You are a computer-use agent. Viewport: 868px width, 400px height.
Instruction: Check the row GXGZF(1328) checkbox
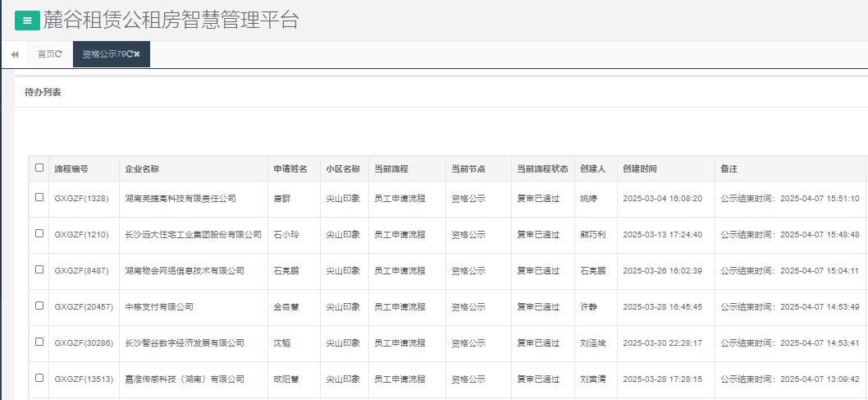[39, 196]
